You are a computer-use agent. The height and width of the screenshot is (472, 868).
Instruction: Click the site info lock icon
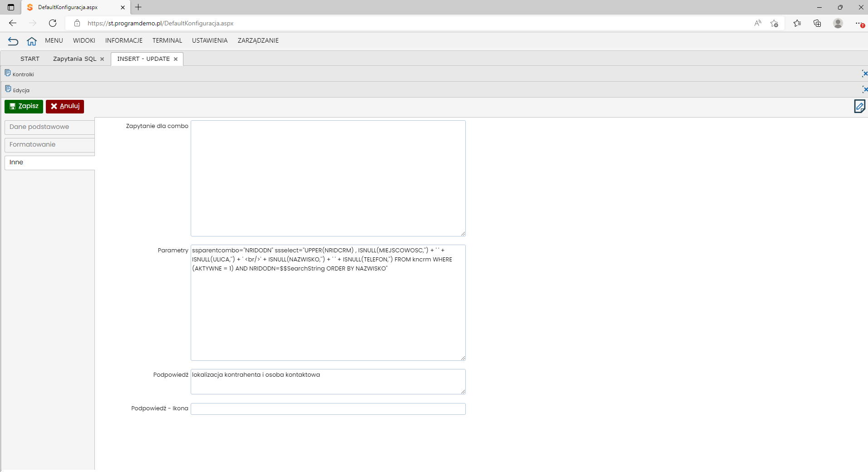tap(77, 23)
